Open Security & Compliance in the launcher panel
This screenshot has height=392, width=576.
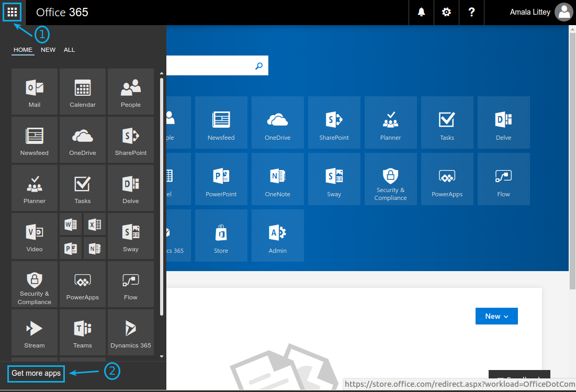click(x=35, y=284)
